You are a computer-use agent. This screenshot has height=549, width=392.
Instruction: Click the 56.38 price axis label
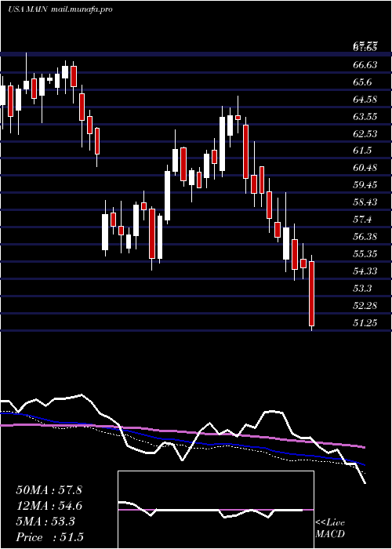(365, 237)
